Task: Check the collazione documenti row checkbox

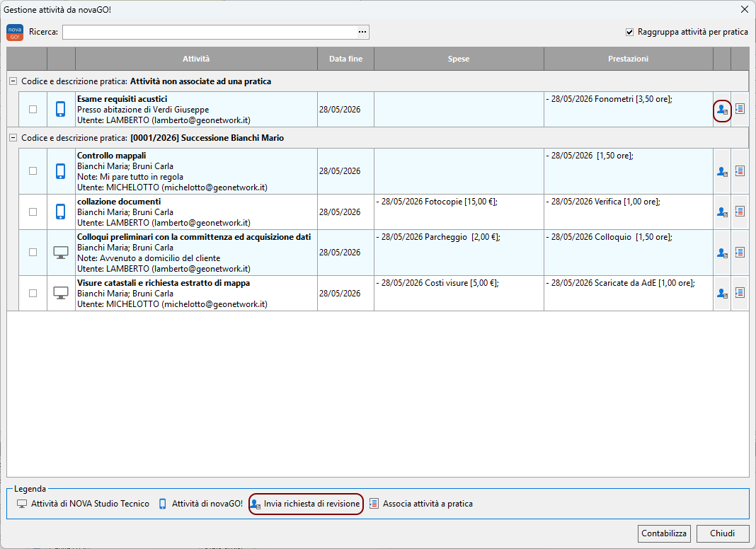Action: (x=33, y=212)
